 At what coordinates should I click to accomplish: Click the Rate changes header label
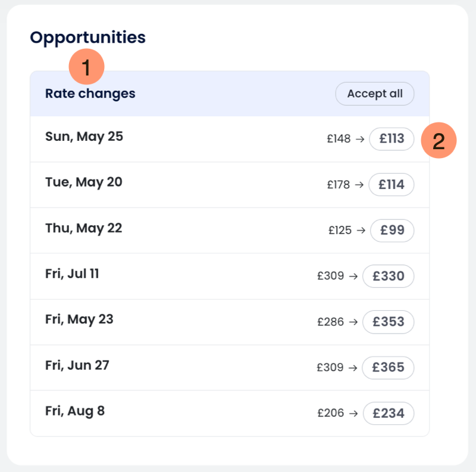point(90,94)
